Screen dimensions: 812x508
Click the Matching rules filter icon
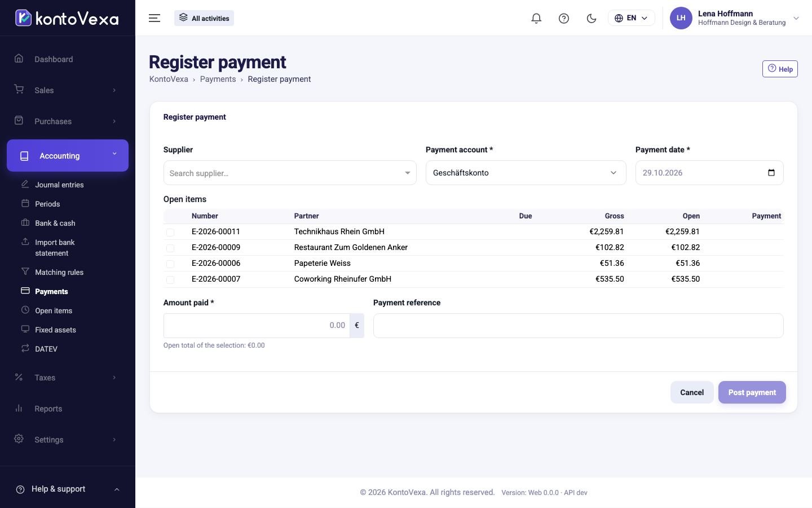[x=25, y=271]
